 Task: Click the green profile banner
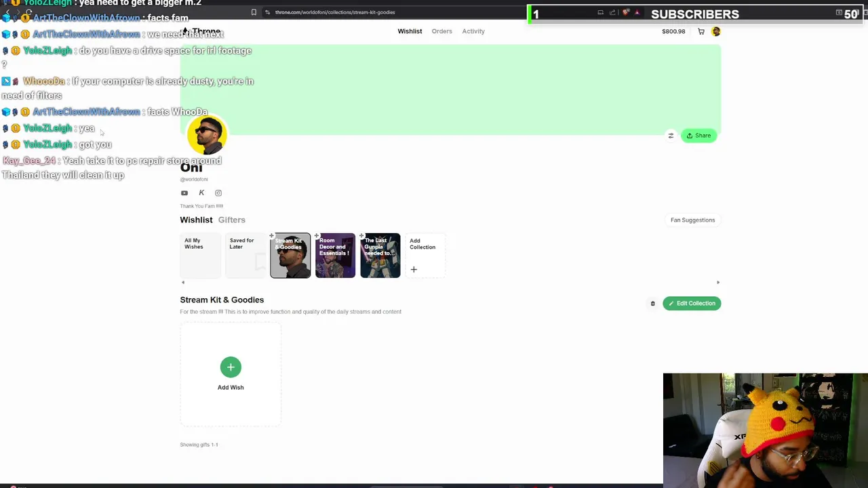click(450, 89)
